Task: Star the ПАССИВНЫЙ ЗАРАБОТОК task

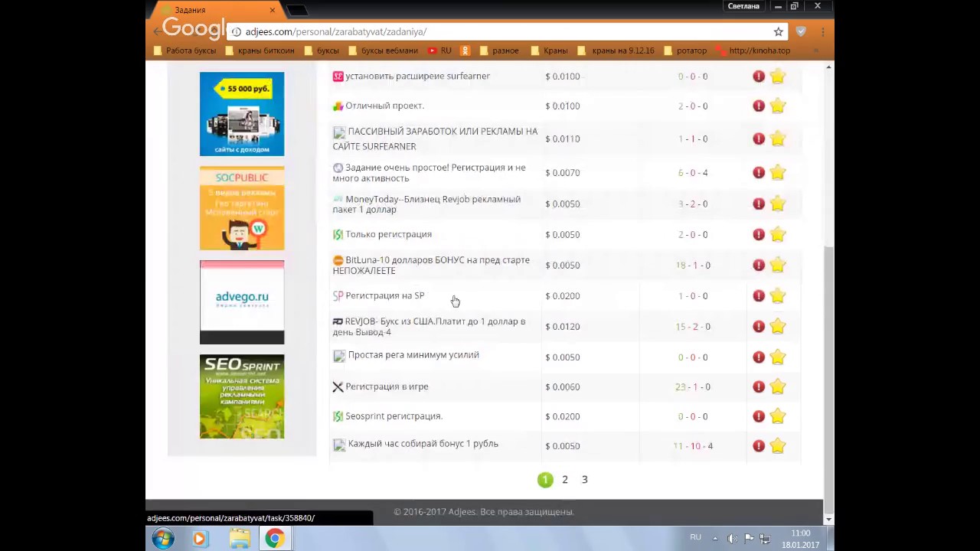Action: [778, 139]
